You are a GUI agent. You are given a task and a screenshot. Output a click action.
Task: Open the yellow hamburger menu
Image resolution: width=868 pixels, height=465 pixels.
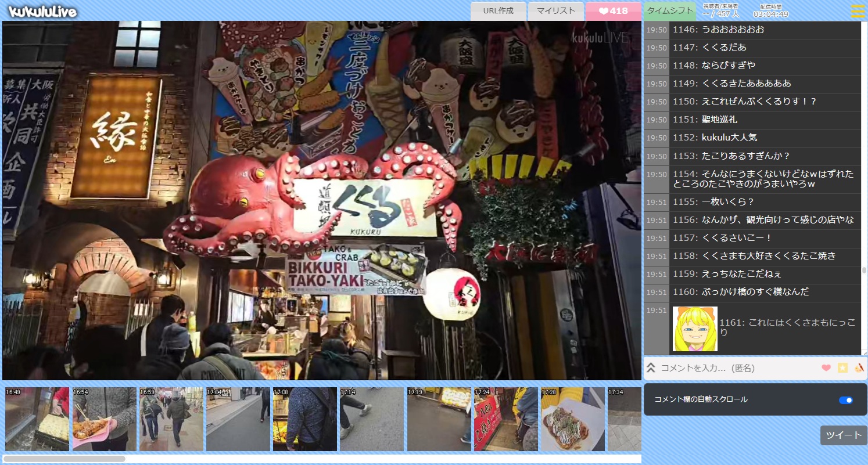[858, 11]
